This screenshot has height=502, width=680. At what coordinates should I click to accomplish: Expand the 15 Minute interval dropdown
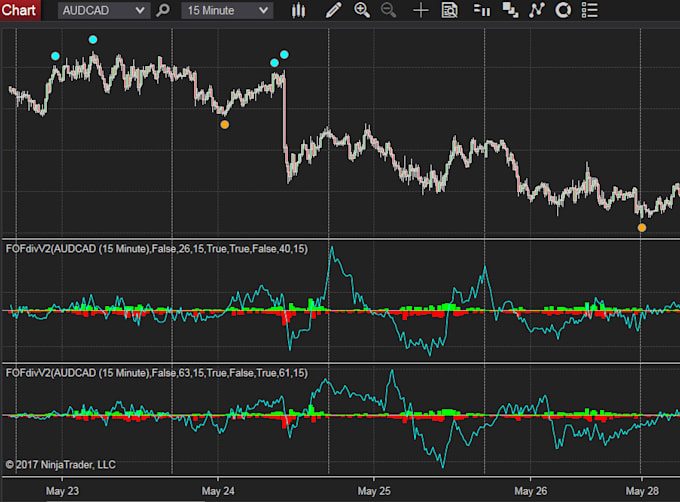point(263,11)
